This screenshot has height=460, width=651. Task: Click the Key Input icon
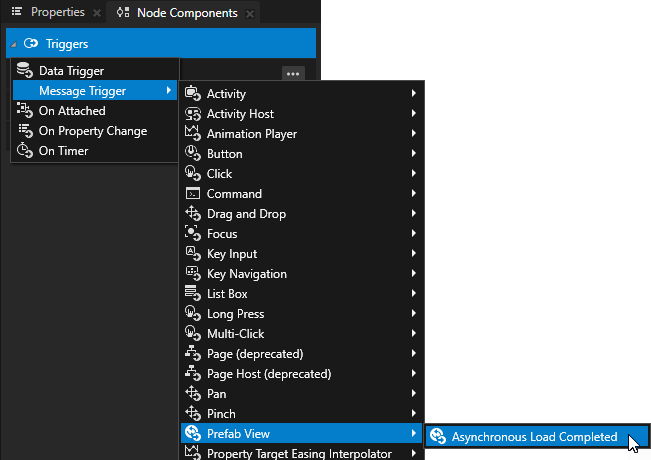pos(193,254)
